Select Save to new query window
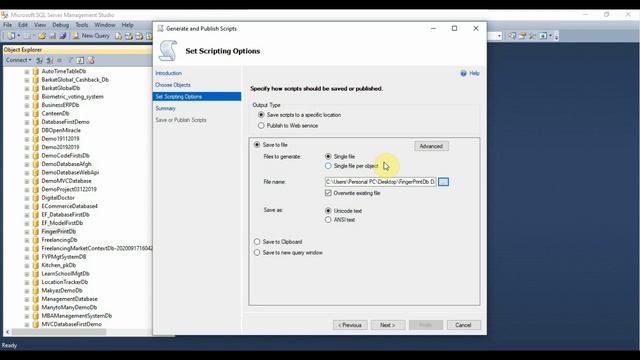The height and width of the screenshot is (360, 640). click(x=257, y=253)
